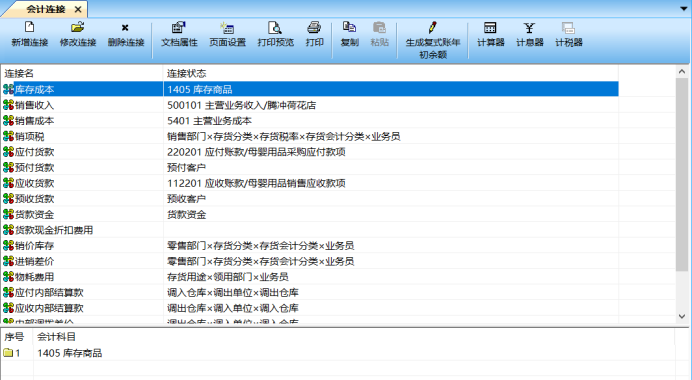692x380 pixels.
Task: Click the icon beside 应付货款
Action: pos(8,152)
